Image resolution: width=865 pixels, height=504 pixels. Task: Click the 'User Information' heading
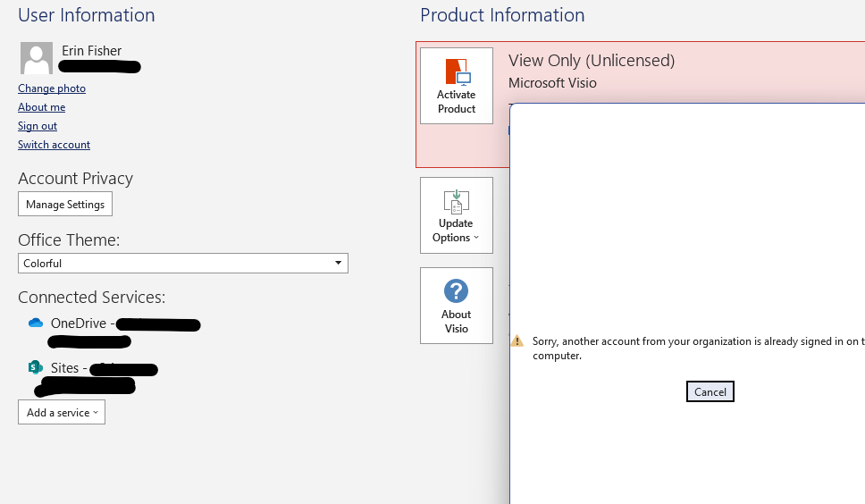(x=87, y=15)
